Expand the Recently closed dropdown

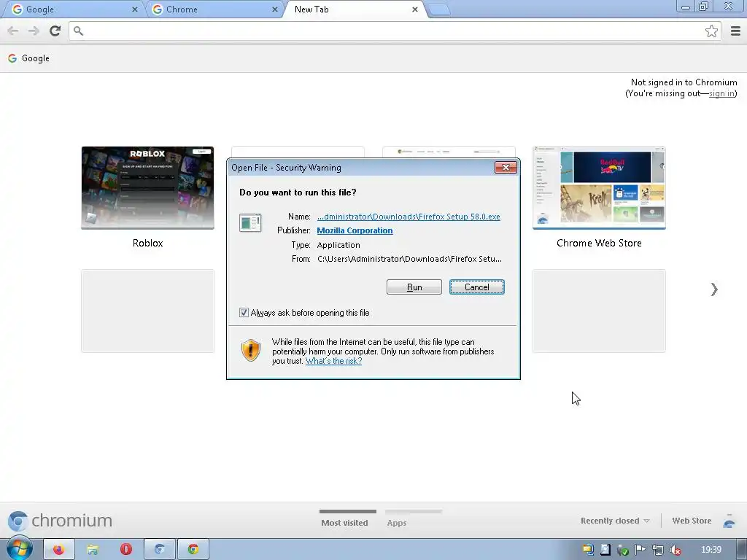point(614,521)
